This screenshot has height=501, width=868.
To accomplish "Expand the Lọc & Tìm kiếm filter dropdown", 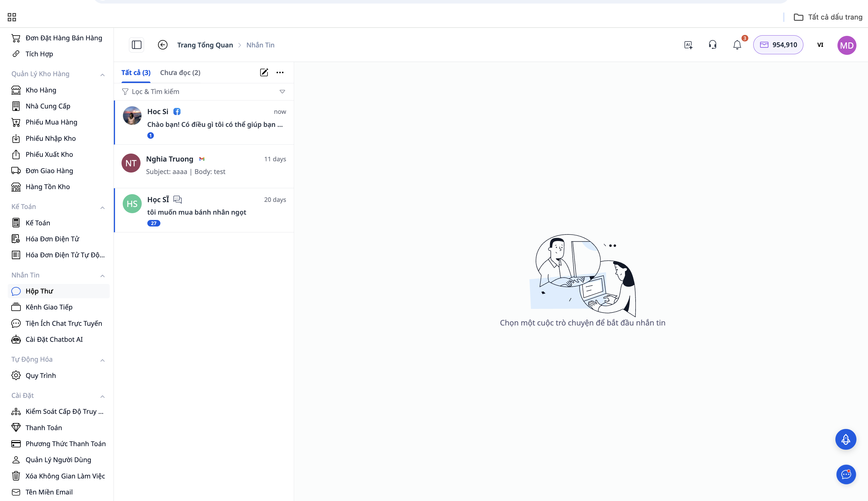I will point(282,92).
